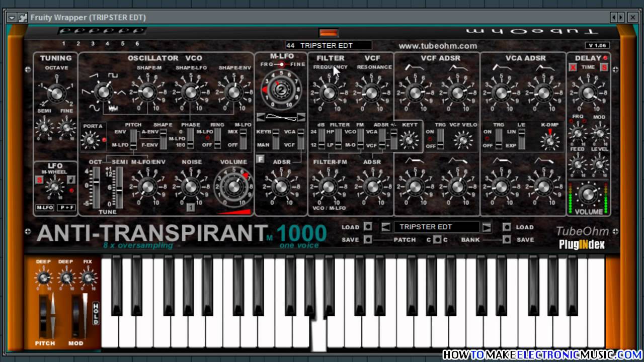Adjust the SEMI tuning knob

pos(44,128)
